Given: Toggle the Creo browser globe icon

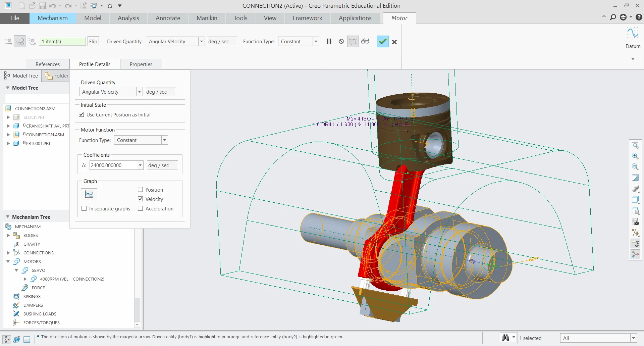Looking at the screenshot, I should point(17,339).
